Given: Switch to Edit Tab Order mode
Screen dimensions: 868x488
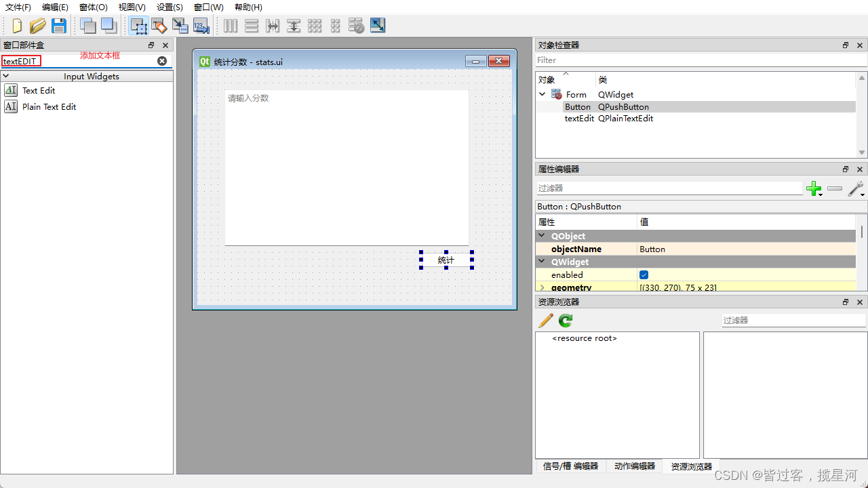Looking at the screenshot, I should pos(201,26).
